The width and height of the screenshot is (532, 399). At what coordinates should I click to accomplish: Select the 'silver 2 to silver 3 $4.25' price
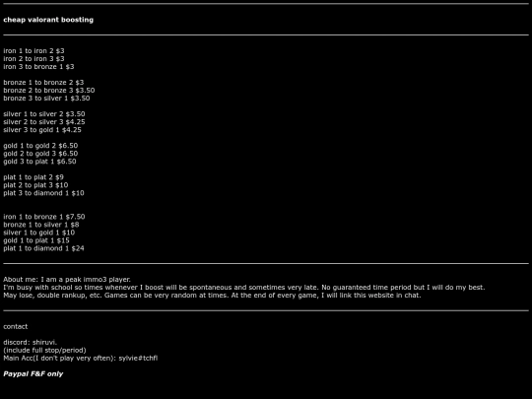tap(44, 122)
